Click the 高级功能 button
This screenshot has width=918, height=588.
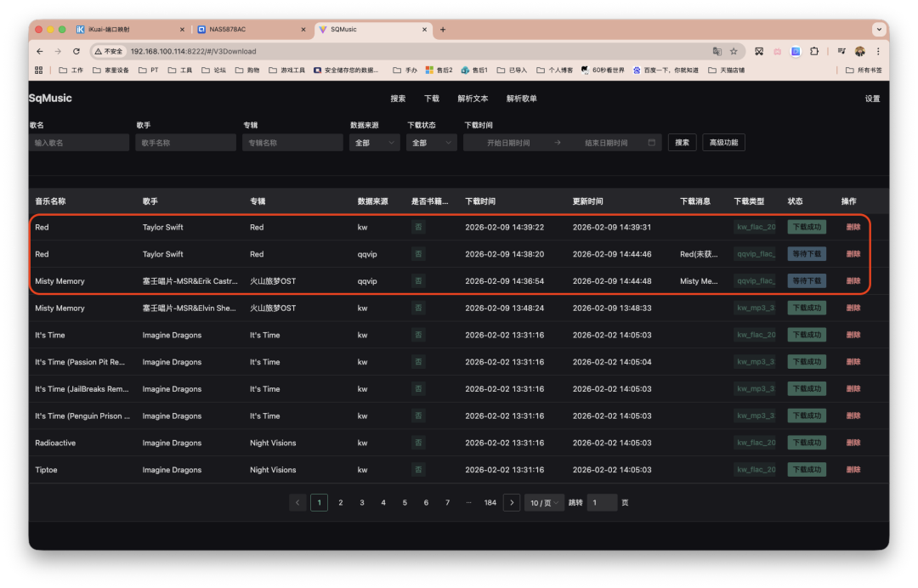(723, 142)
